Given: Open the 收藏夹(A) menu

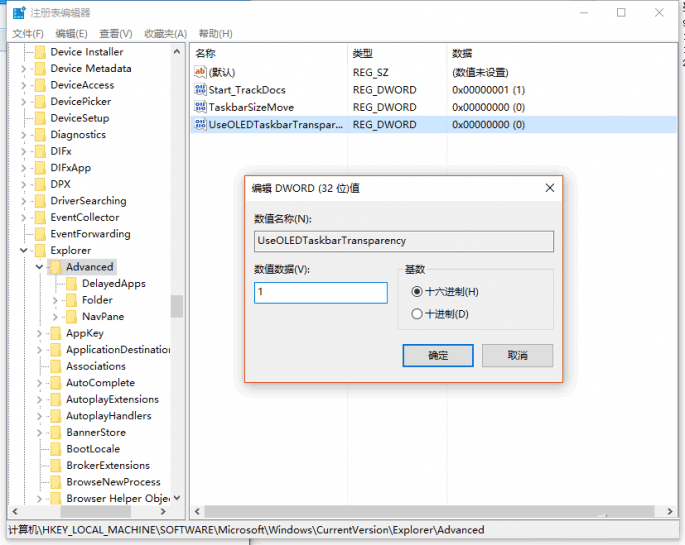Looking at the screenshot, I should [x=166, y=34].
